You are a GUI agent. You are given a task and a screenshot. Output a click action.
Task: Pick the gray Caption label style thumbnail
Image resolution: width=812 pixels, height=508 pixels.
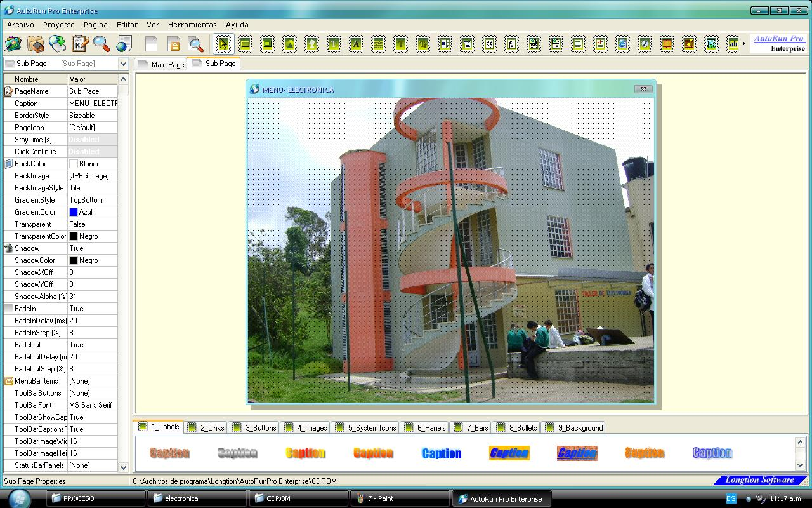coord(237,453)
